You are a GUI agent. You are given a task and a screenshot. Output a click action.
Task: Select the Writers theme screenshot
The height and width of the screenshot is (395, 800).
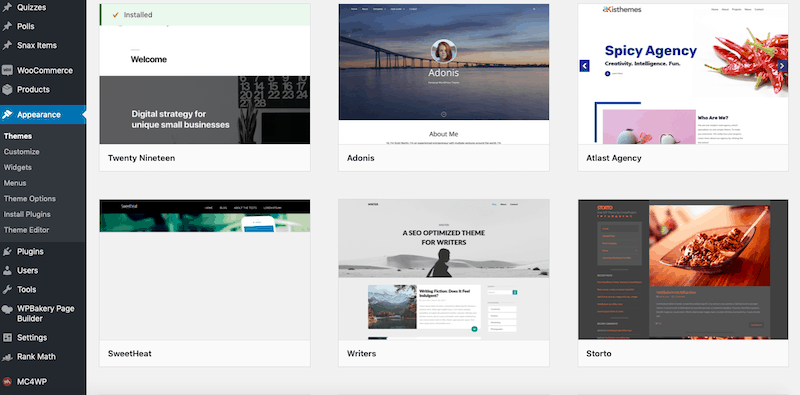tap(444, 269)
